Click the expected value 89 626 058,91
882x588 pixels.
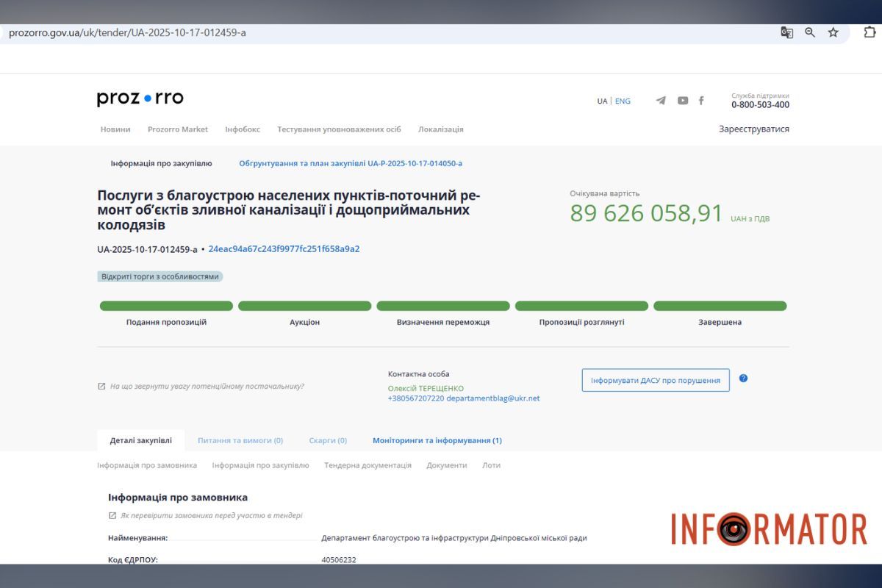647,213
